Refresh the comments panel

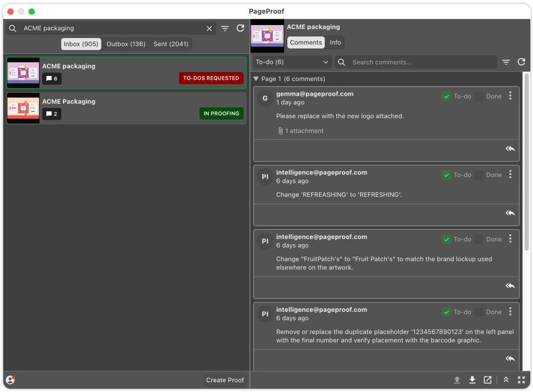coord(521,62)
